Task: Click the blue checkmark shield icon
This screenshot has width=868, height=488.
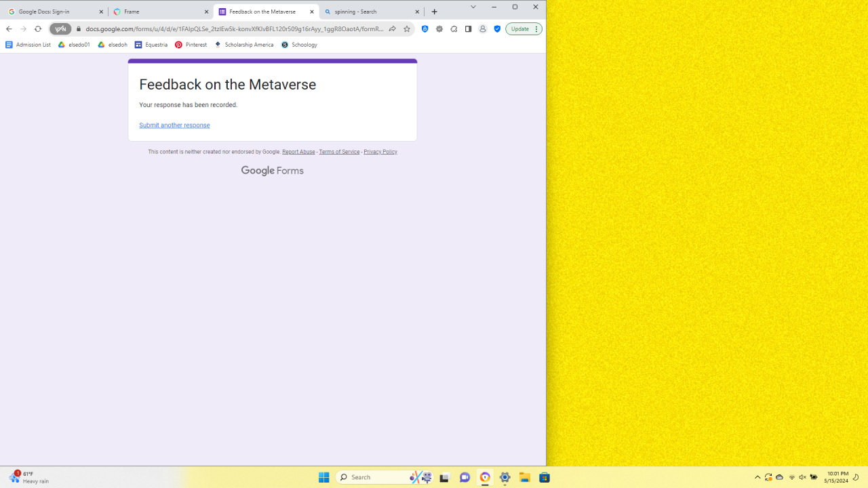Action: pos(497,29)
